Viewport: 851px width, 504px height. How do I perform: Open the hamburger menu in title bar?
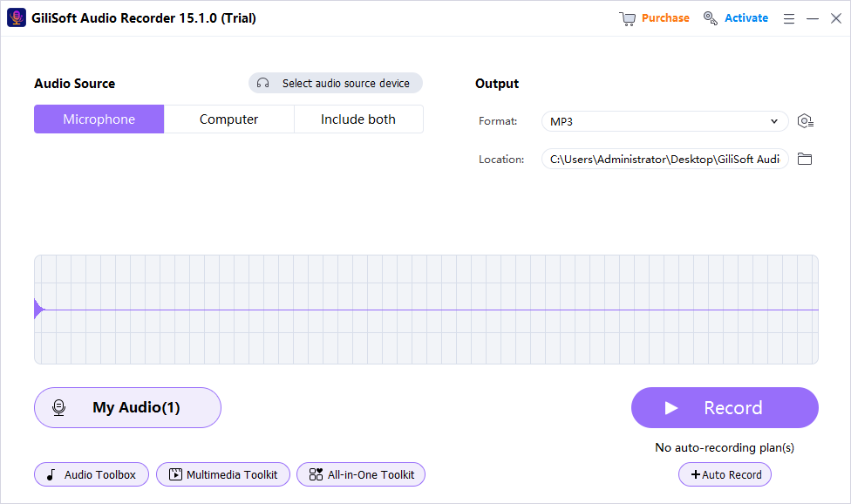coord(789,19)
